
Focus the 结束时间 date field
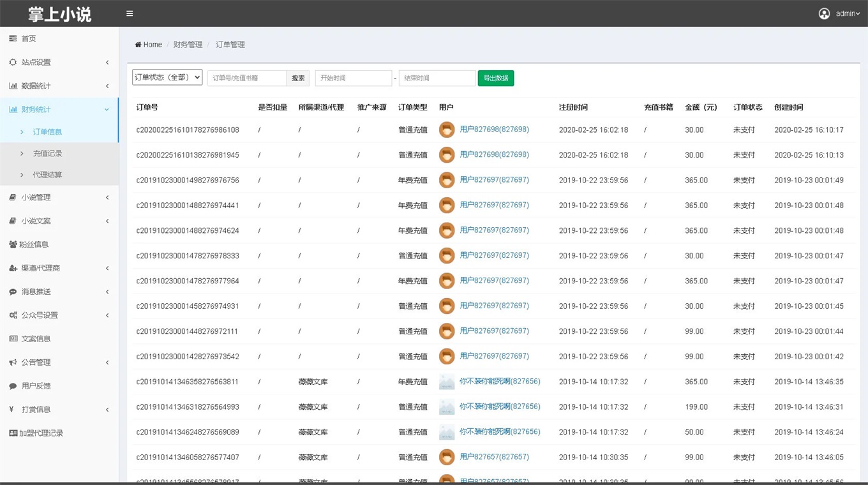click(437, 78)
